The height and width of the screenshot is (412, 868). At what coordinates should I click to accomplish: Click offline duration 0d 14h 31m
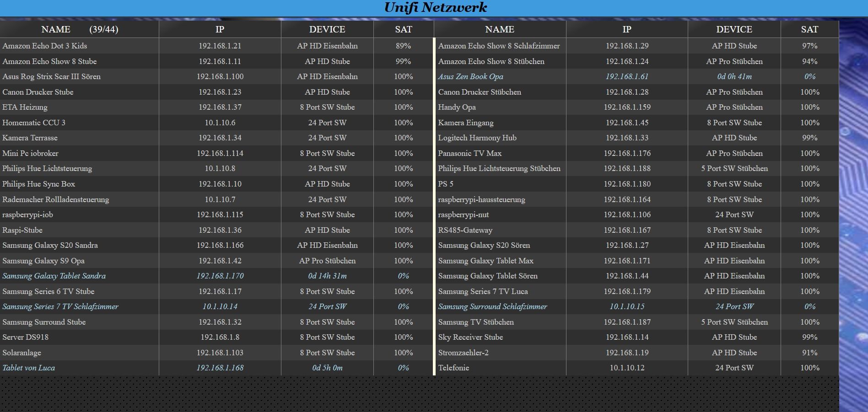[327, 276]
